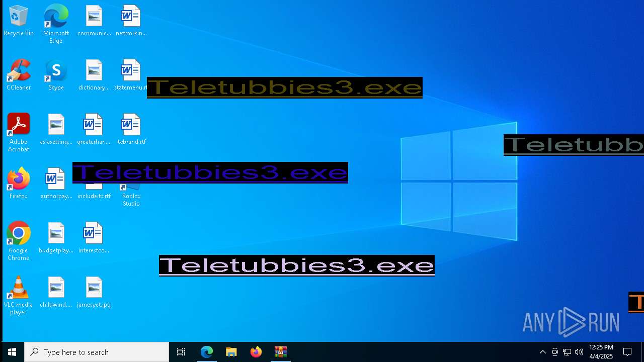Click the lavender Teletubbies3.exe text banner

(297, 265)
